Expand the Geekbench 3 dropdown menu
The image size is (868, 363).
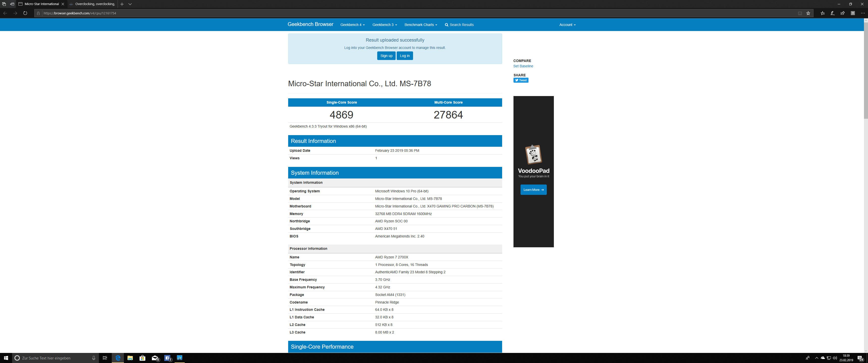[x=385, y=25]
